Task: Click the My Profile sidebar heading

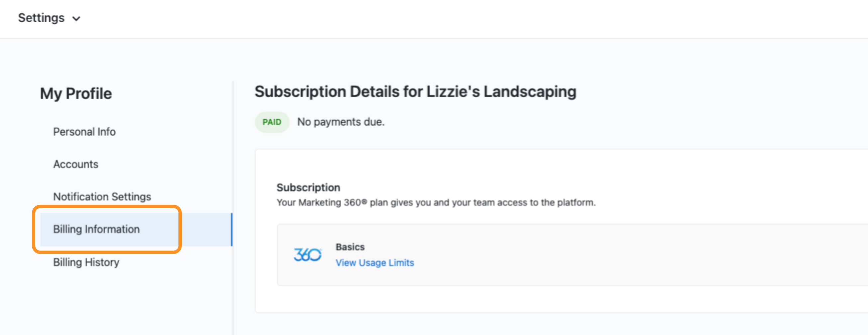Action: click(x=76, y=93)
